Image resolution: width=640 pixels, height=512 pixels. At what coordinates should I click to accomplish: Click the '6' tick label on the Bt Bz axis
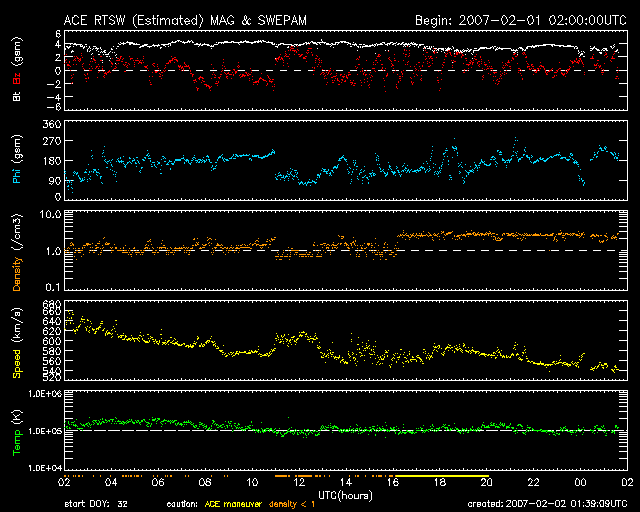tap(58, 34)
